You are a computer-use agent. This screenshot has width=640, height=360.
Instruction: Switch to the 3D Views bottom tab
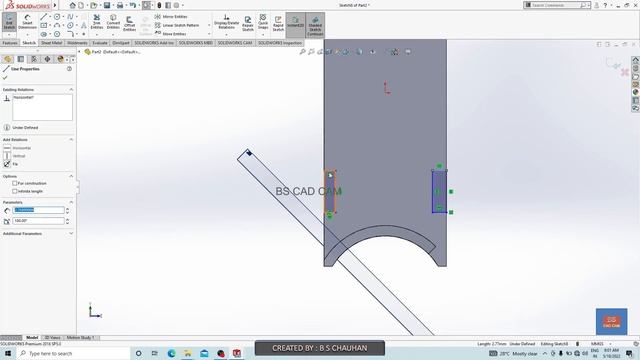coord(52,338)
